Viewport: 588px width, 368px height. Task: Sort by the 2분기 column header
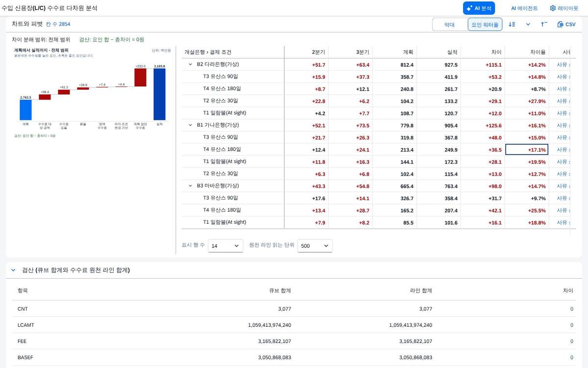point(318,52)
